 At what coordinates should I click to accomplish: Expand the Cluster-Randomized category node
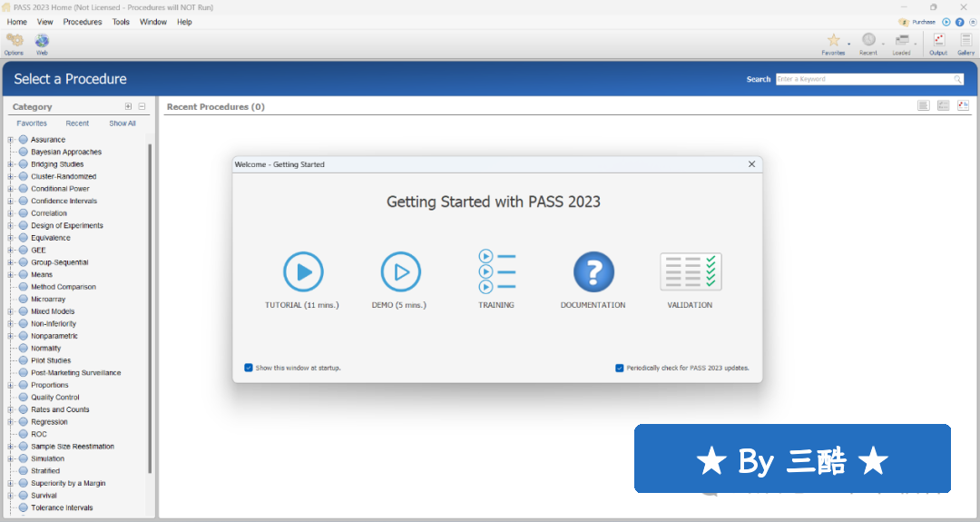10,176
